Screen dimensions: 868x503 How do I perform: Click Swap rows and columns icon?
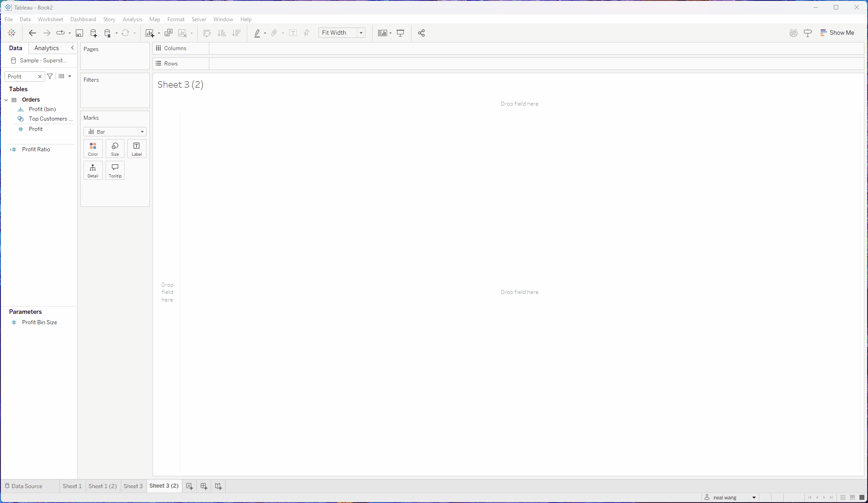pos(207,33)
